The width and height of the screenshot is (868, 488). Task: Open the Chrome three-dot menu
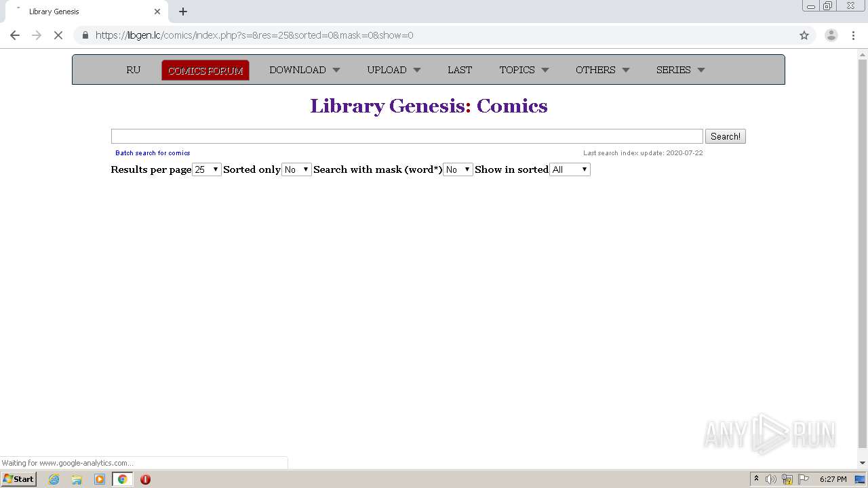[x=853, y=35]
